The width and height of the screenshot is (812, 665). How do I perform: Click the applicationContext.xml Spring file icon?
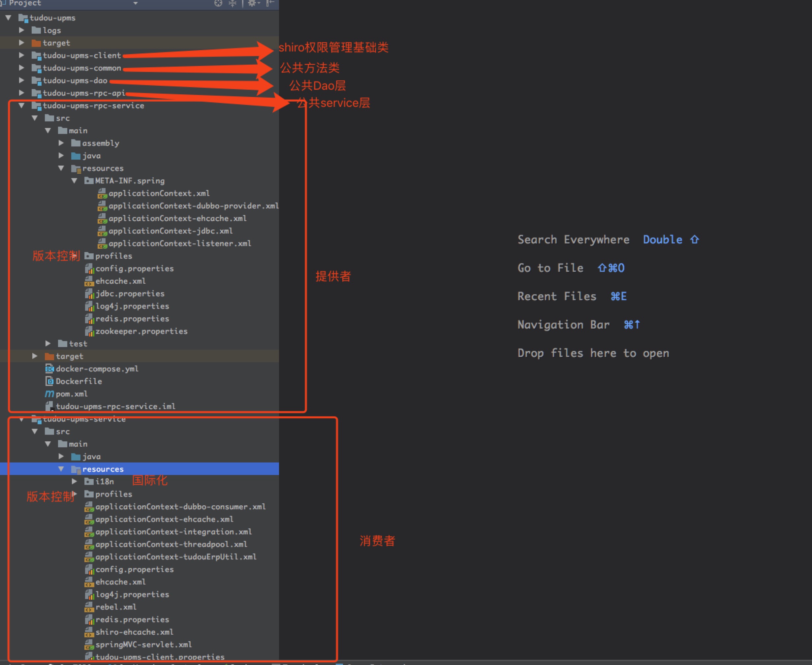(102, 193)
